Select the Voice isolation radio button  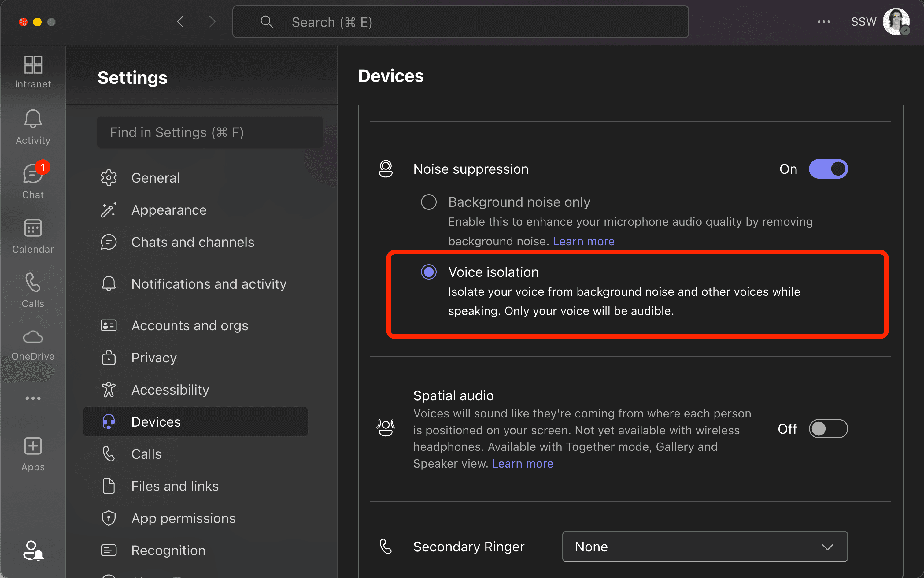428,272
